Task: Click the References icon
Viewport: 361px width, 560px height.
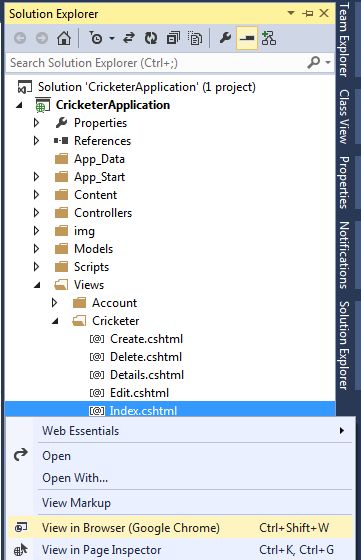Action: 61,141
